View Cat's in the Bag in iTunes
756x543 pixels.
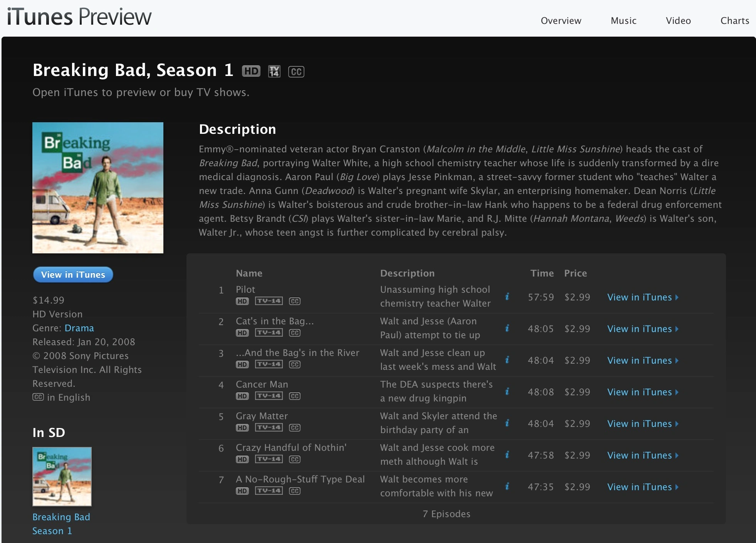click(x=643, y=329)
